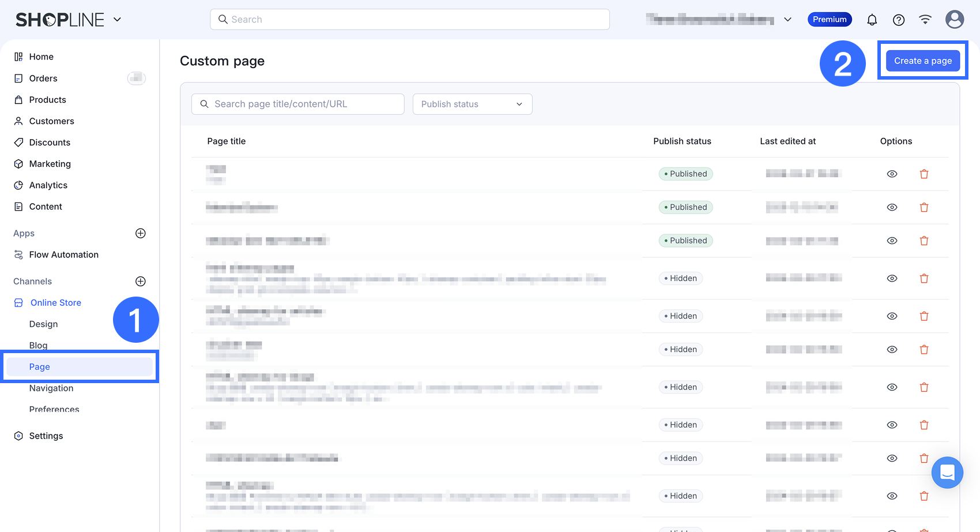Open the SHOPLINE logo dropdown chevron

pos(118,20)
